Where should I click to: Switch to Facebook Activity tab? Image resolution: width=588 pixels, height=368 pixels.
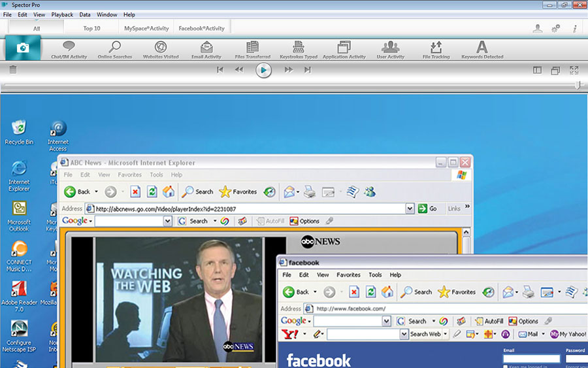coord(202,28)
